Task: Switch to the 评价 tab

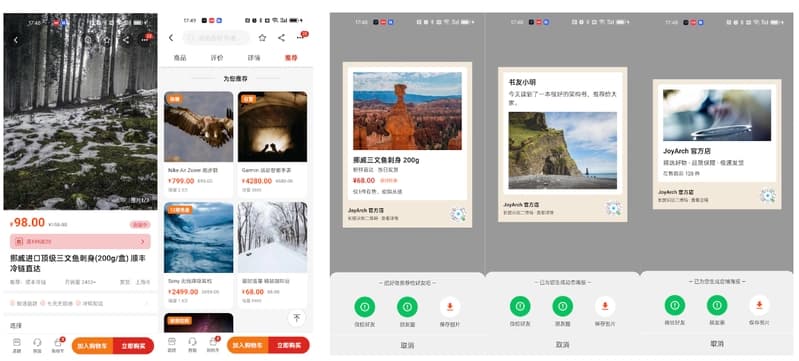Action: tap(217, 58)
